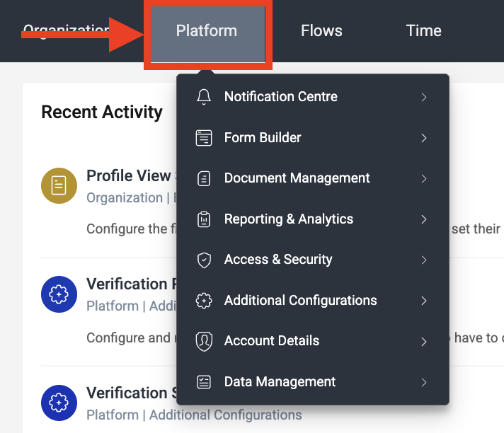Select the Reporting & Analytics menu entry

click(x=288, y=219)
